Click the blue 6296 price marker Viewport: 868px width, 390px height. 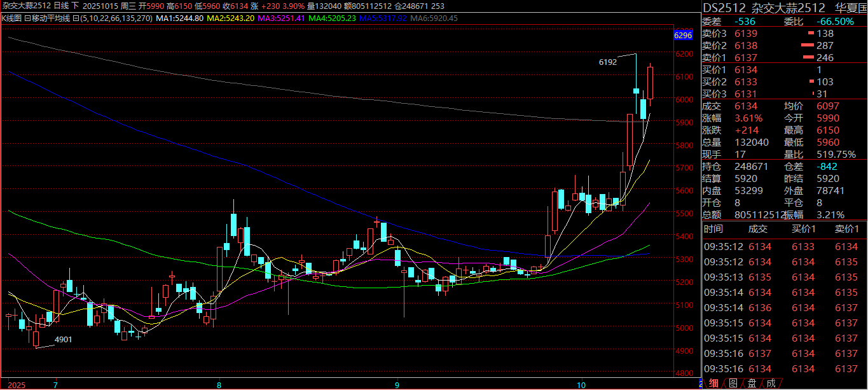(x=682, y=36)
